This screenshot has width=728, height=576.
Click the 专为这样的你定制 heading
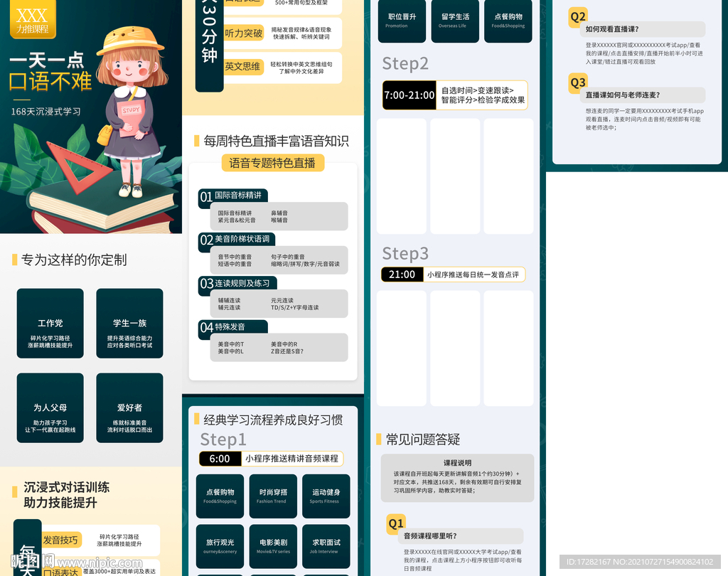click(74, 260)
